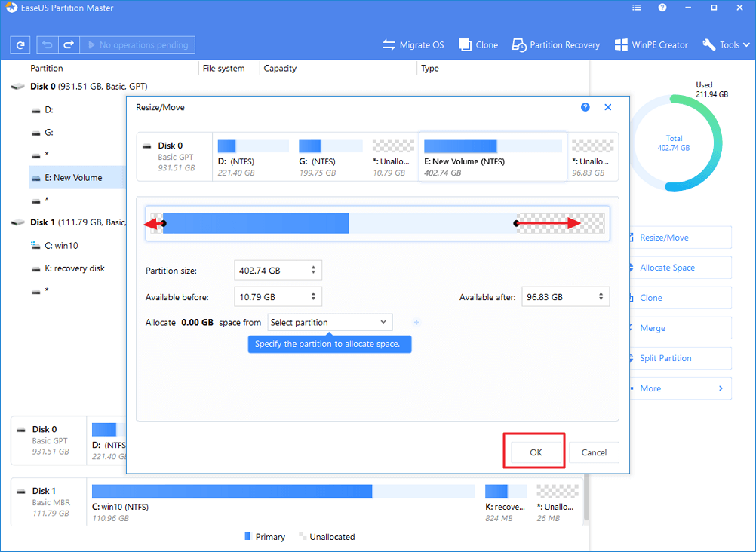Select K: recovery disk in partition list
Viewport: 756px width, 552px height.
point(75,268)
